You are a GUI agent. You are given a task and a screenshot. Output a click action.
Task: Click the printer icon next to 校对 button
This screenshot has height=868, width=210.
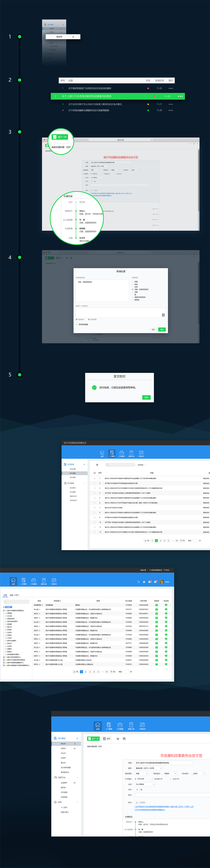click(124, 739)
